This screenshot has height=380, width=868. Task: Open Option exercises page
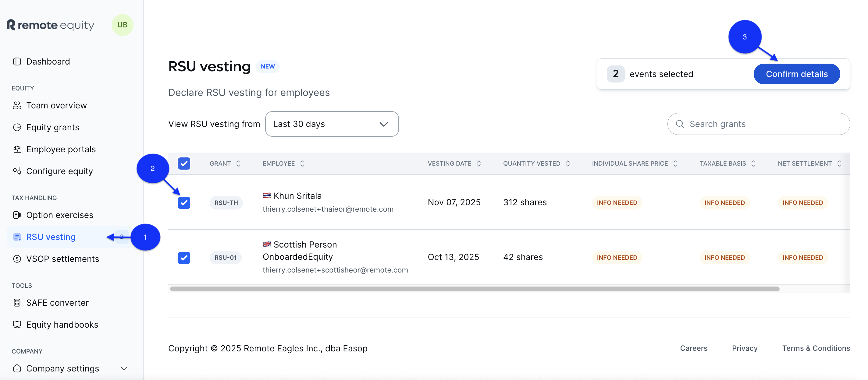[60, 215]
